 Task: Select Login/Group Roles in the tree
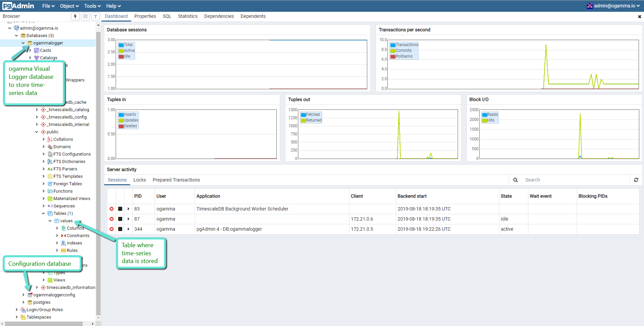[x=44, y=309]
